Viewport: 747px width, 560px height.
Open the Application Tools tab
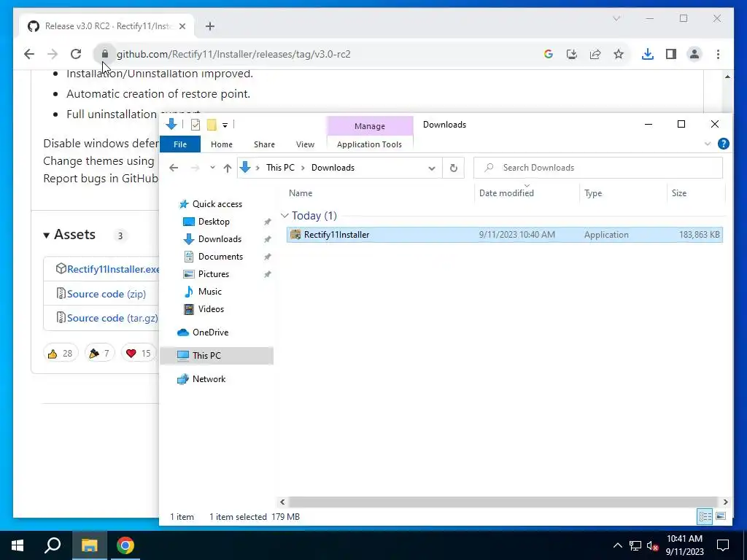point(369,144)
